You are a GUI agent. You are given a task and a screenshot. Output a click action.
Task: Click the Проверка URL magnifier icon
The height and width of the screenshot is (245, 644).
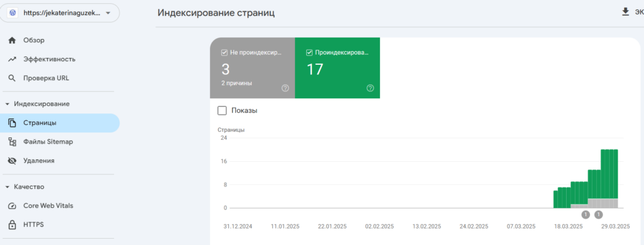[13, 78]
